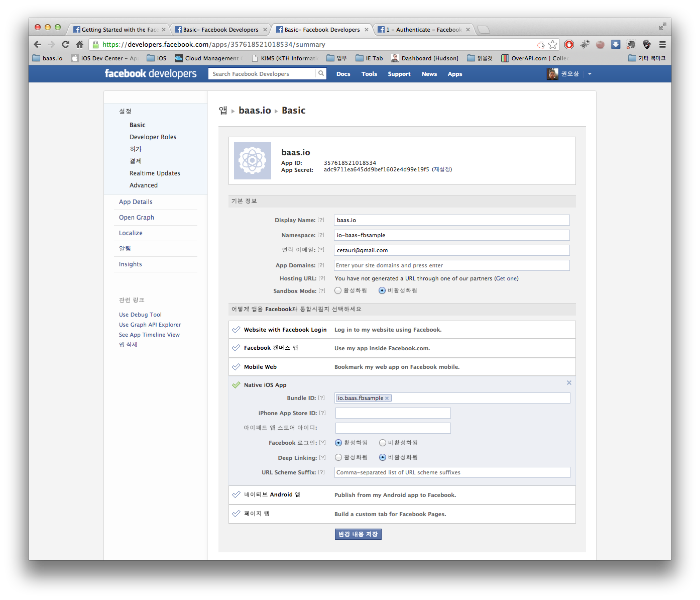Click the baas.io app atom icon
The image size is (700, 600).
253,161
